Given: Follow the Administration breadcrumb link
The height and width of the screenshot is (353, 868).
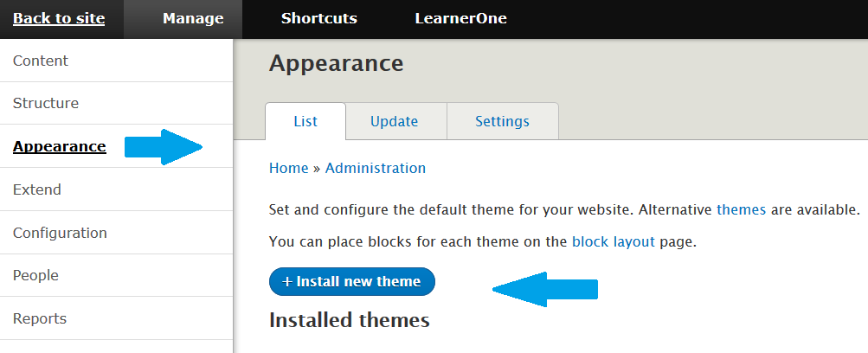Looking at the screenshot, I should point(376,168).
